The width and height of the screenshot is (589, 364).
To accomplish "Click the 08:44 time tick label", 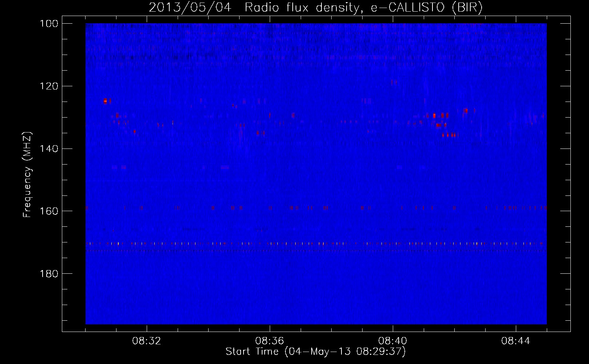I will tap(516, 341).
